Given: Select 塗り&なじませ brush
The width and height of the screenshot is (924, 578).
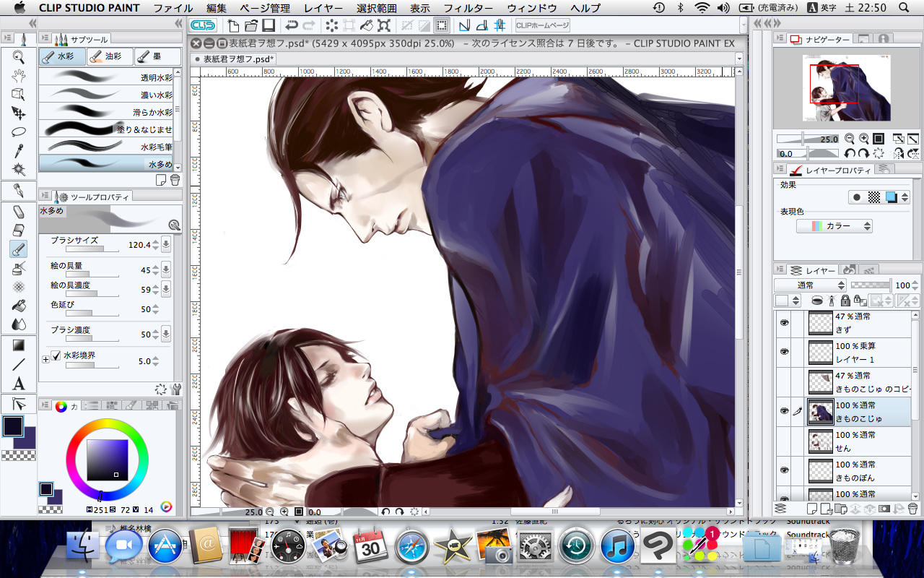Looking at the screenshot, I should coord(106,129).
